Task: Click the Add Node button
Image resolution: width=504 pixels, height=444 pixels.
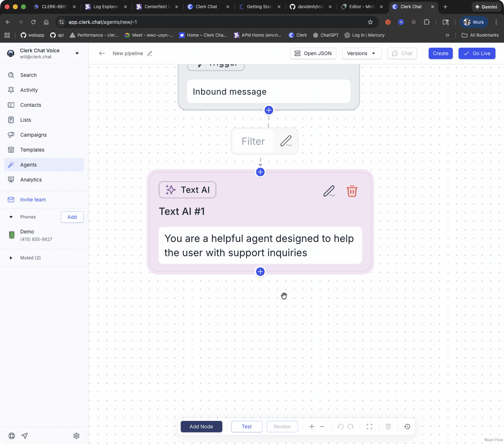Action: 201,427
